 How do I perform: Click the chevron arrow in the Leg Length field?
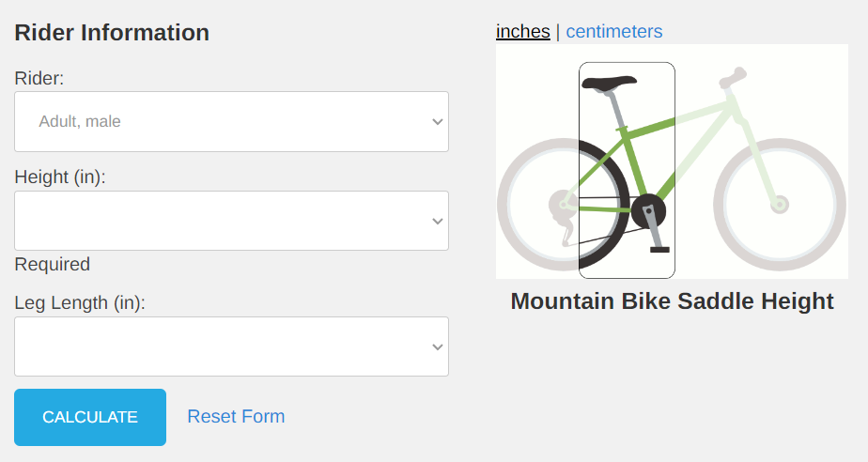(x=438, y=346)
